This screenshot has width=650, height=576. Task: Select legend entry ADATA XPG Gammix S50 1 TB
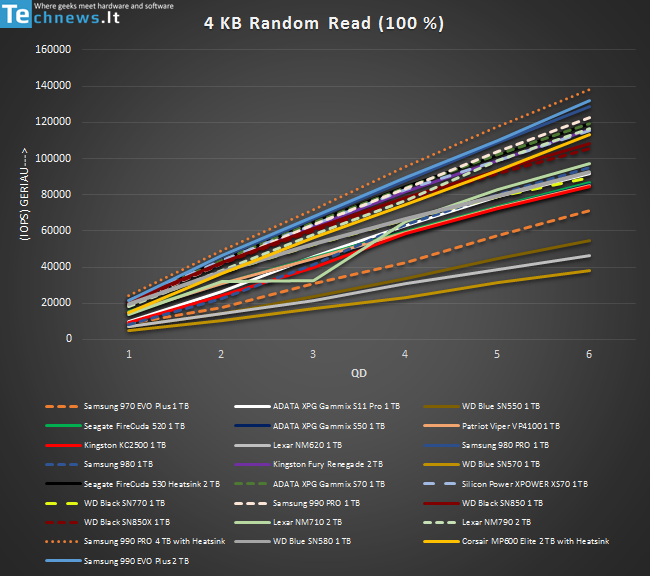point(310,426)
